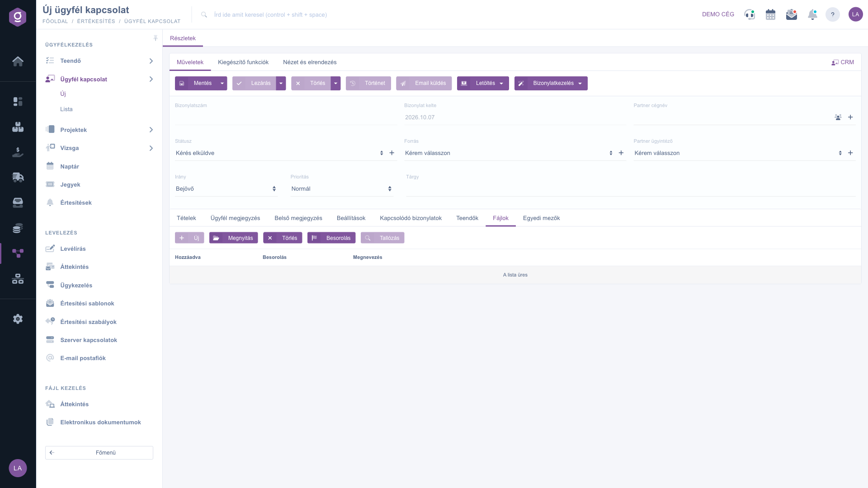
Task: Click Besorolás button in files toolbar
Action: click(331, 238)
